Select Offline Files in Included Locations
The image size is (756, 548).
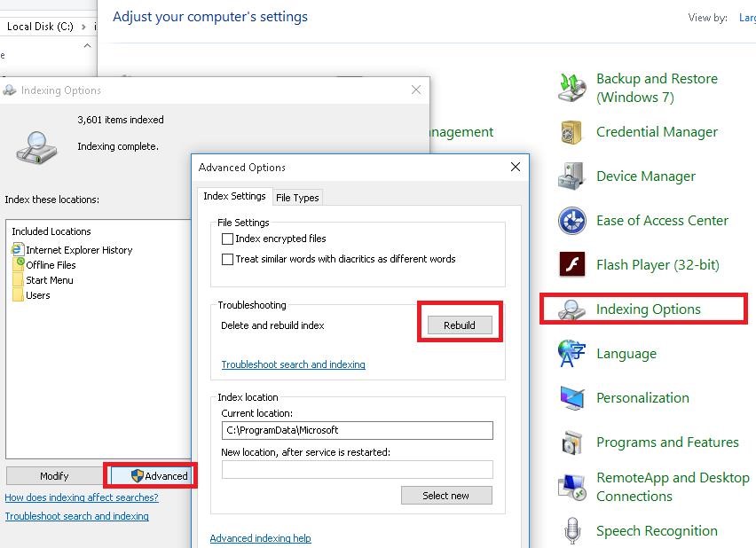[x=51, y=265]
